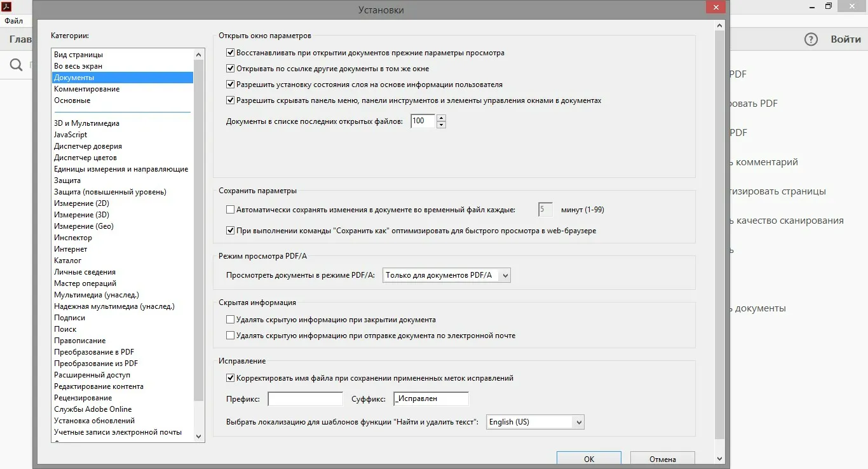Image resolution: width=868 pixels, height=469 pixels.
Task: Select the Подписи category in the list
Action: tap(69, 318)
